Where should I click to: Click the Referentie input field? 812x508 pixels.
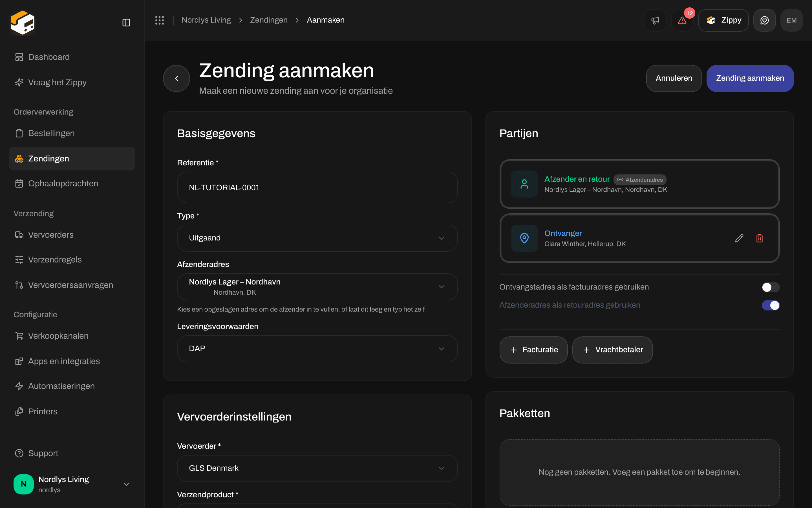click(x=317, y=187)
